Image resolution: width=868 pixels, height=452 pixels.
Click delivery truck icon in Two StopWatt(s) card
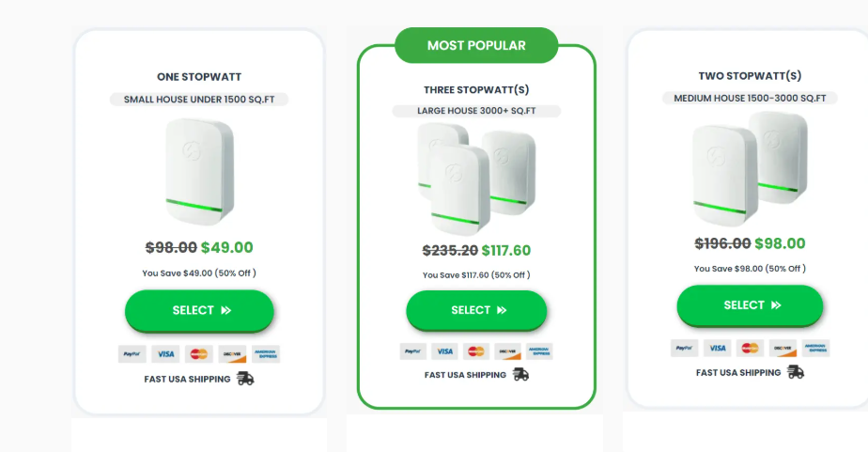(x=796, y=372)
